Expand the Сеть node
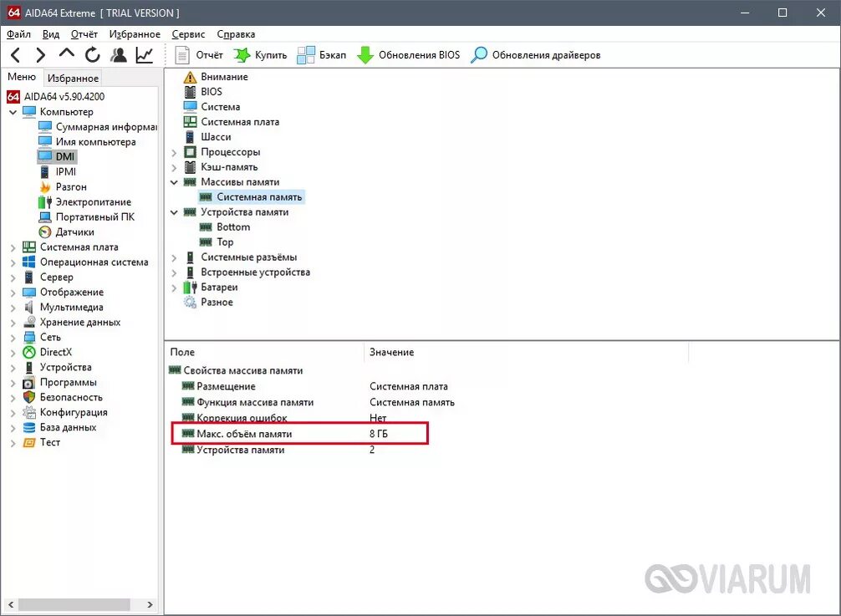Screen dimensions: 841x616 pos(13,338)
